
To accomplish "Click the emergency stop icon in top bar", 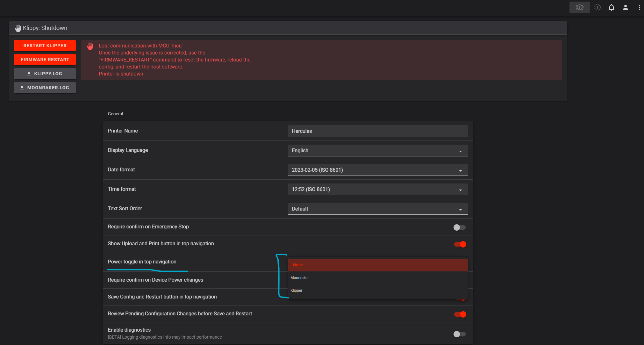I will 579,7.
